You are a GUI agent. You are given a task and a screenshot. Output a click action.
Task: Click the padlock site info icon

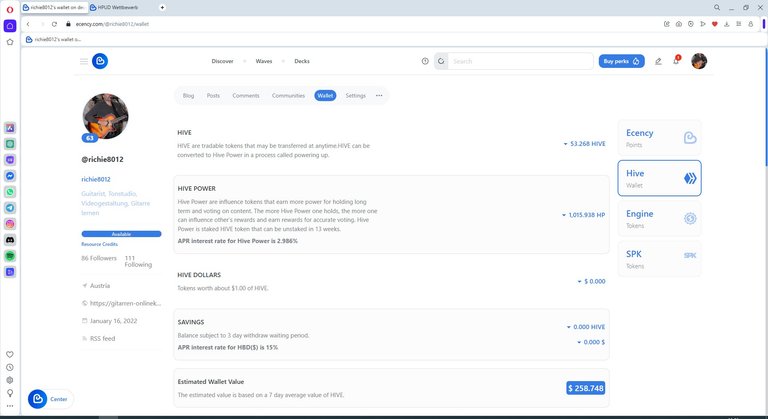(69, 24)
